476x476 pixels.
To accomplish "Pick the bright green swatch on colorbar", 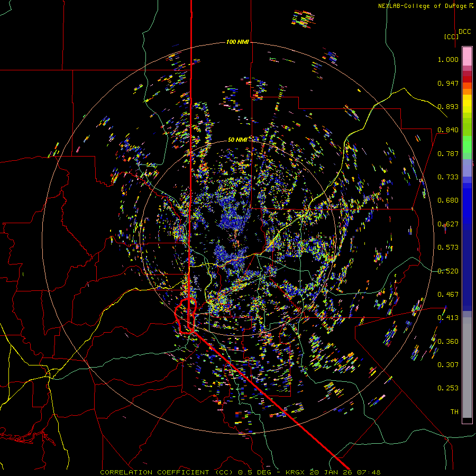I will coord(467,144).
